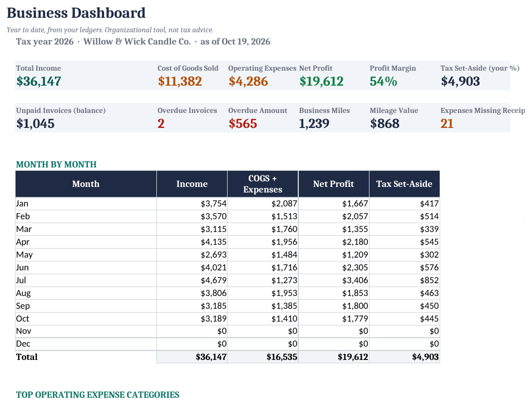Select Sep income cell $3,185
532x405 pixels.
pos(192,306)
